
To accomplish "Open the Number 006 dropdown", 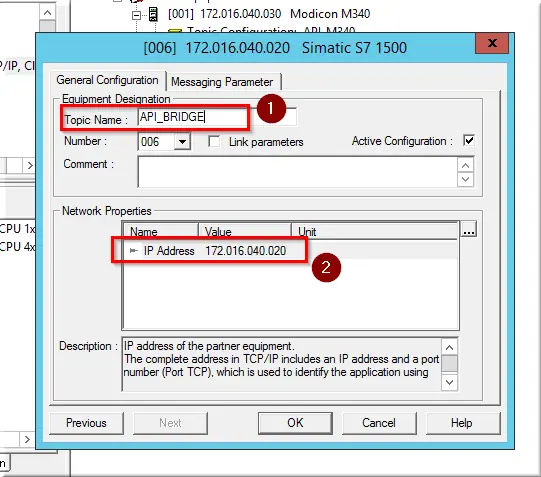I will [182, 142].
